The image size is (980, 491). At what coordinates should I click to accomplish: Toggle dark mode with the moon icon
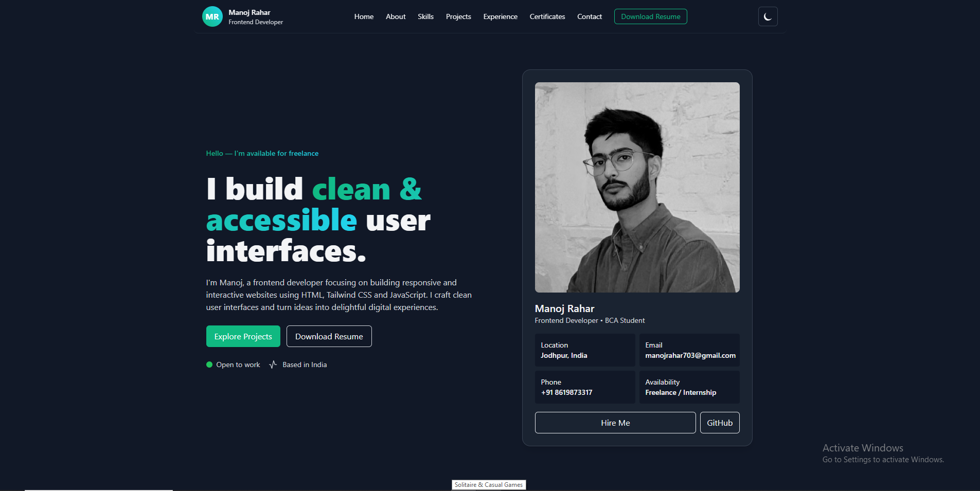[768, 16]
